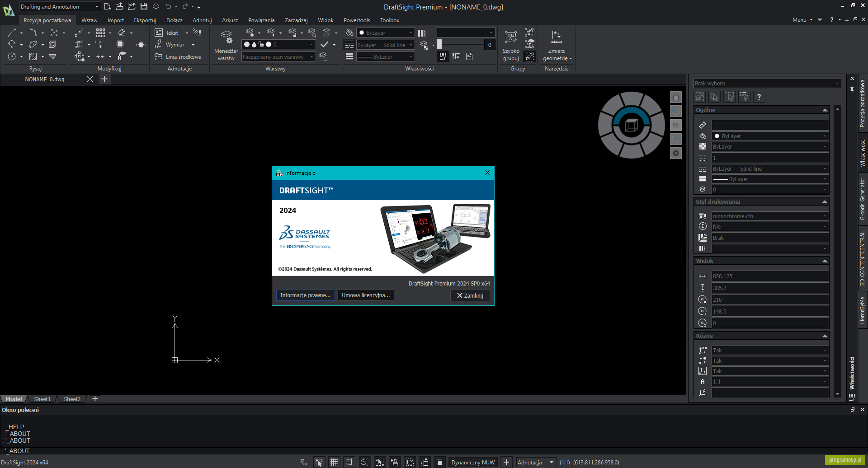Open the Adnotuj ribbon tab
Viewport: 868px width, 468px height.
[202, 20]
